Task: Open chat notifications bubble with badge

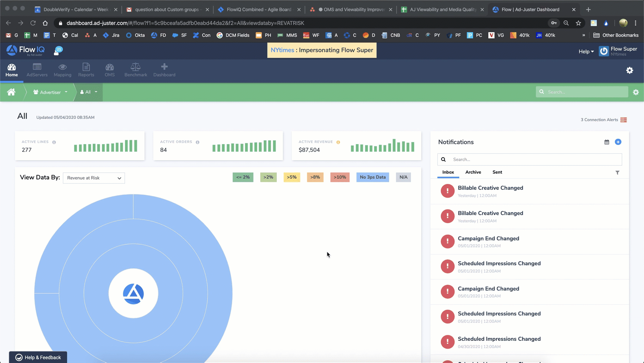Action: tap(58, 51)
